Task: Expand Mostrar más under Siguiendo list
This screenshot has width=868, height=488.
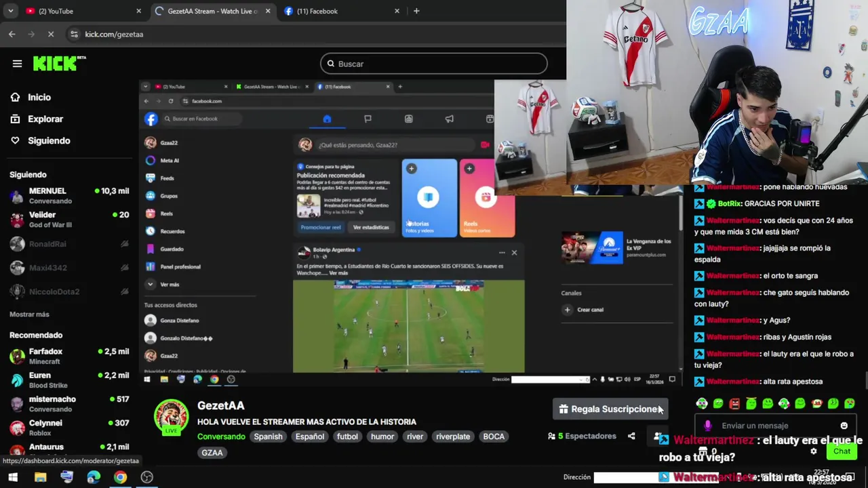Action: pyautogui.click(x=29, y=314)
